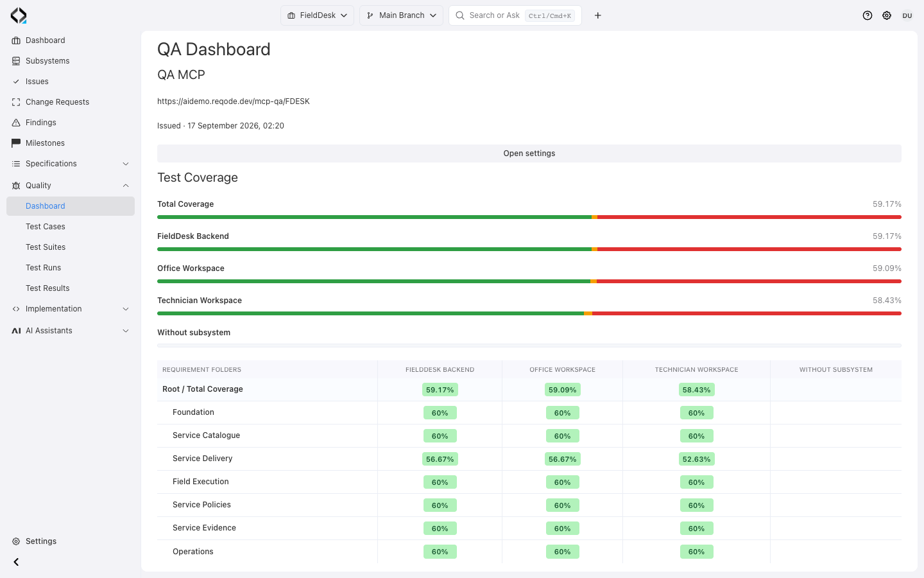Expand the Specifications section chevron
The width and height of the screenshot is (924, 578).
(x=126, y=164)
